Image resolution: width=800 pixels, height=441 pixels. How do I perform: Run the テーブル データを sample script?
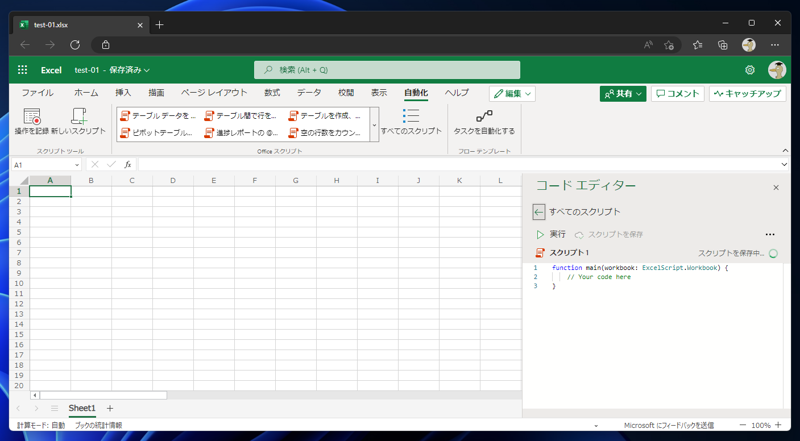(158, 116)
